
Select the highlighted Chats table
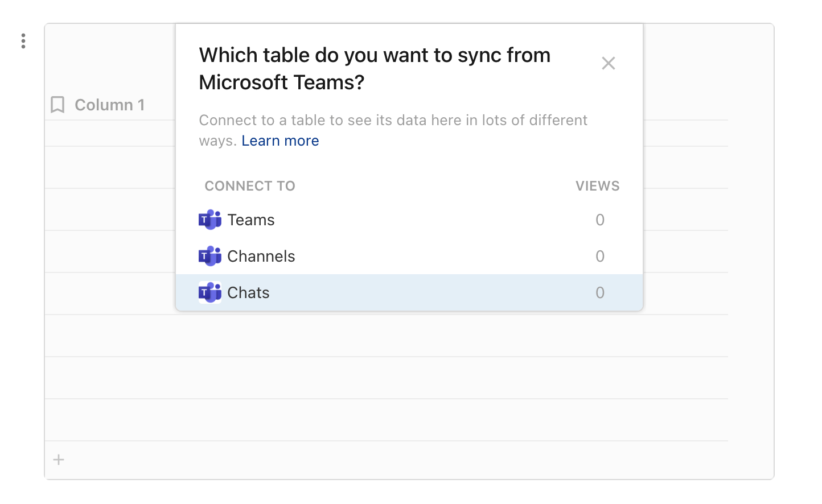[x=248, y=292]
